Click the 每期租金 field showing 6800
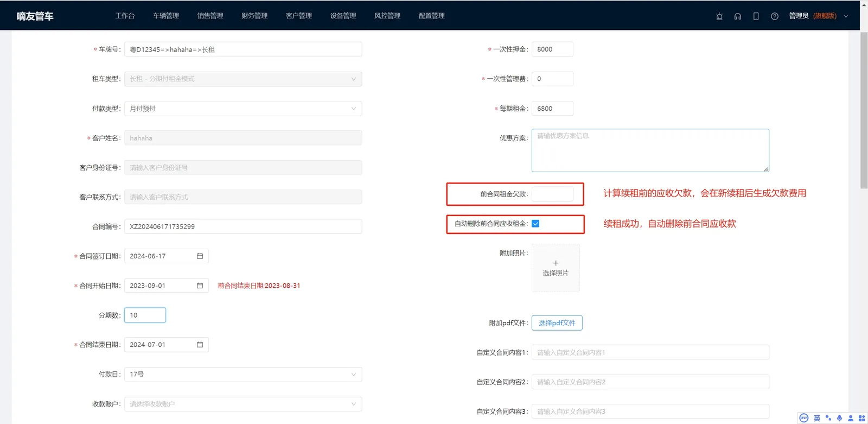Image resolution: width=868 pixels, height=424 pixels. coord(552,109)
